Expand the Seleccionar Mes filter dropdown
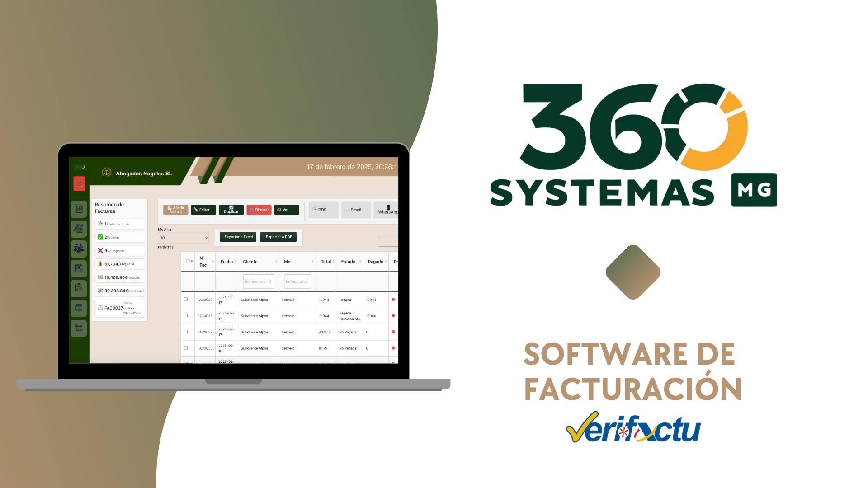868x488 pixels. tap(297, 281)
